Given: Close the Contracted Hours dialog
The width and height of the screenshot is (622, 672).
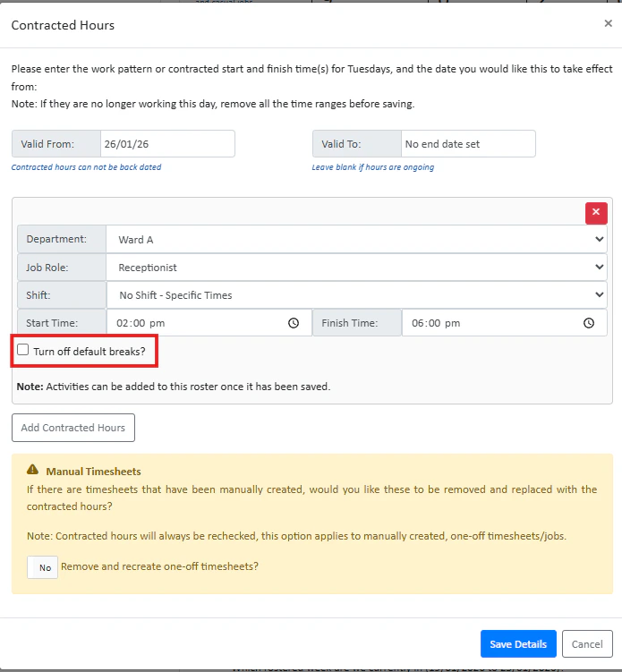Looking at the screenshot, I should point(608,23).
